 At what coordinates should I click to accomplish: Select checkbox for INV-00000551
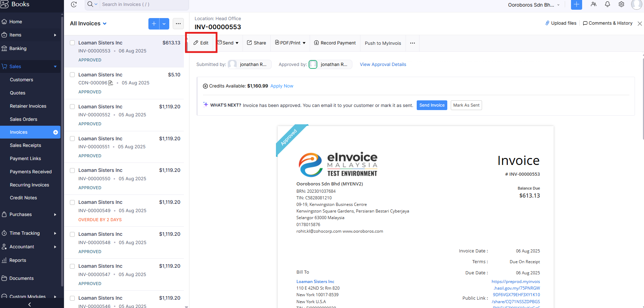[72, 139]
